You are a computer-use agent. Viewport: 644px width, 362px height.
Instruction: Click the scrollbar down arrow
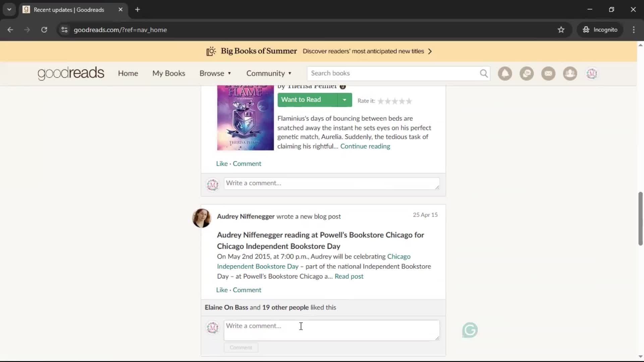click(640, 357)
